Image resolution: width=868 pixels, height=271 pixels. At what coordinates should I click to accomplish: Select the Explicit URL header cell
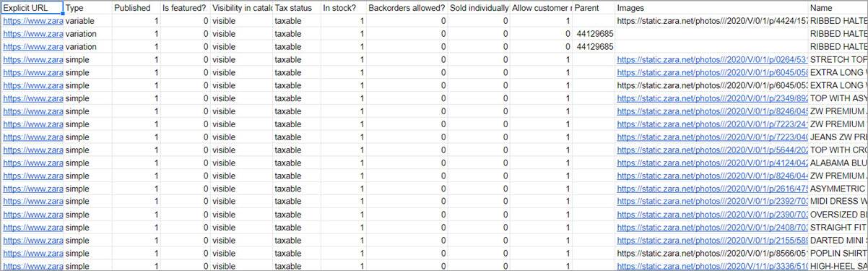point(32,8)
